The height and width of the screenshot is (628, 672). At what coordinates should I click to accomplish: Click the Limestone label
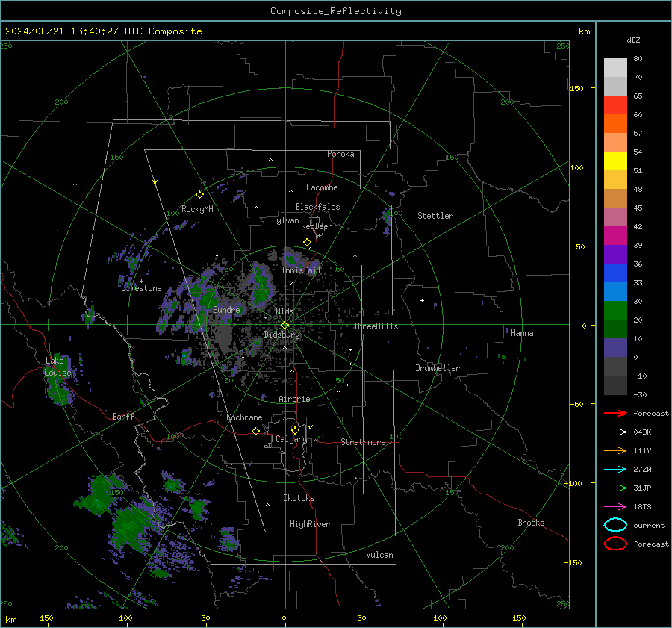pyautogui.click(x=141, y=288)
